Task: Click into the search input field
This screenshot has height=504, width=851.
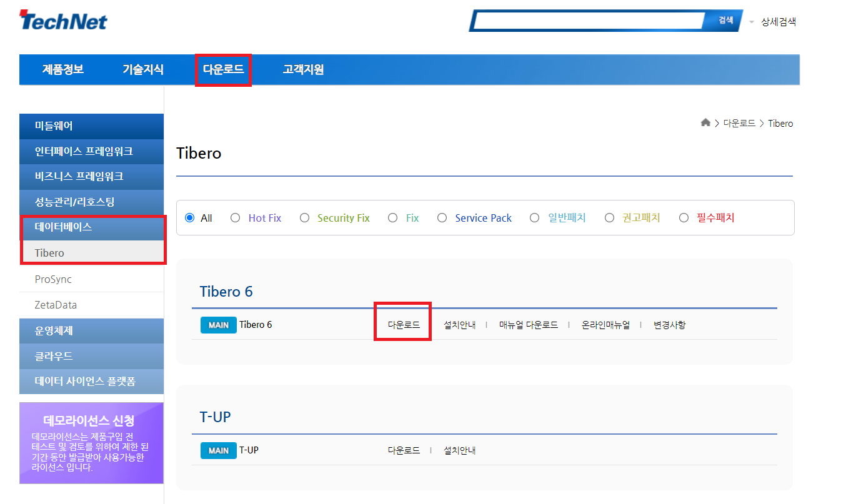Action: [589, 21]
